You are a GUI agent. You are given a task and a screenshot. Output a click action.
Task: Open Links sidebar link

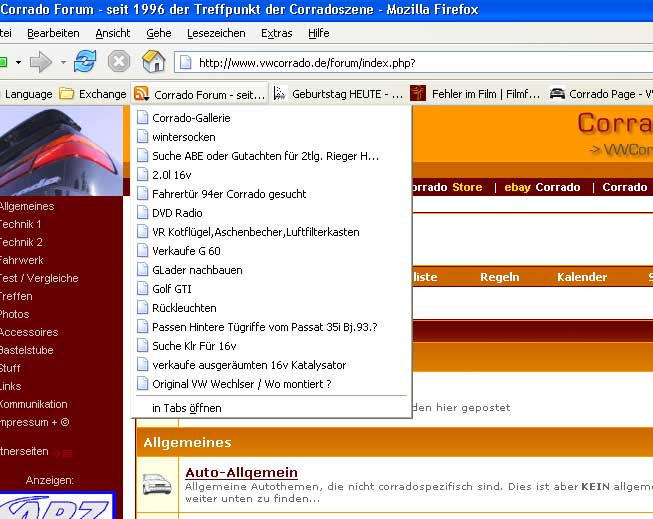pyautogui.click(x=10, y=386)
